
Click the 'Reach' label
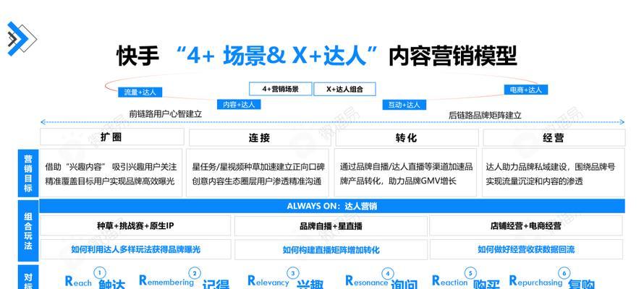point(78,282)
